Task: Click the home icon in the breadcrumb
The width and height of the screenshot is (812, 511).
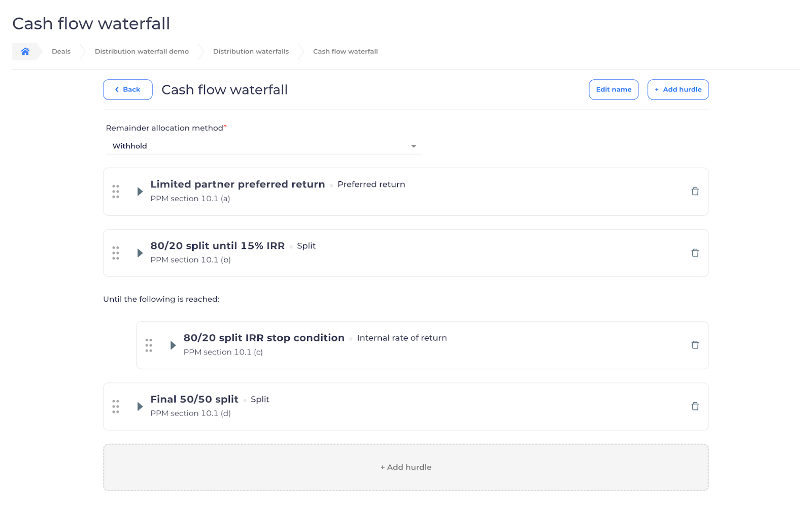Action: pos(24,51)
